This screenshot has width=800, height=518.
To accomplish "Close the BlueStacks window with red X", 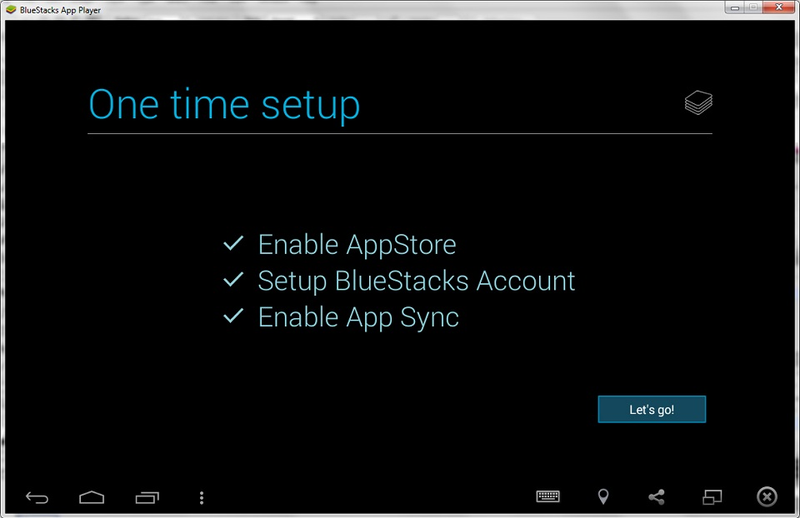I will (x=779, y=7).
